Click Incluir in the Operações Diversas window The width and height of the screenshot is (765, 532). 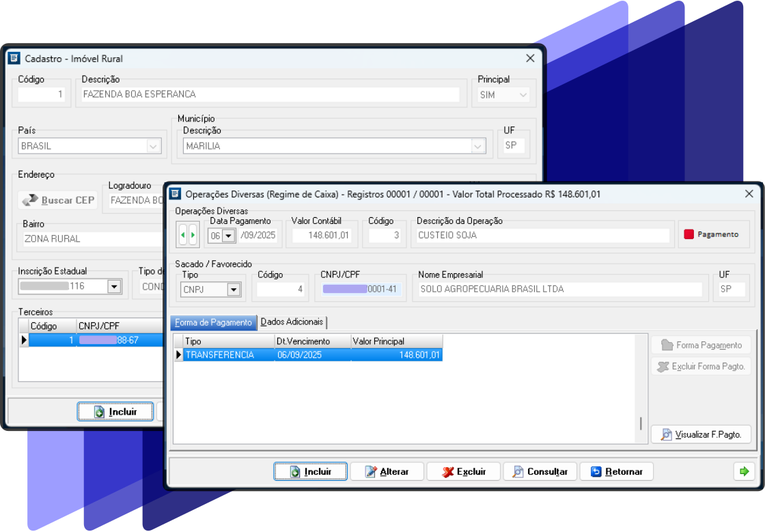tap(311, 471)
